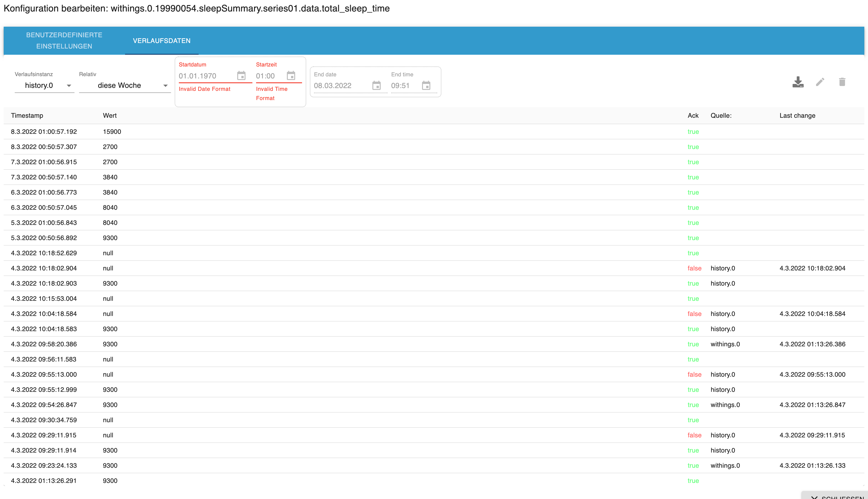Select row 4.3.2022 10:18:52.629
Image resolution: width=868 pixels, height=499 pixels.
(x=434, y=253)
